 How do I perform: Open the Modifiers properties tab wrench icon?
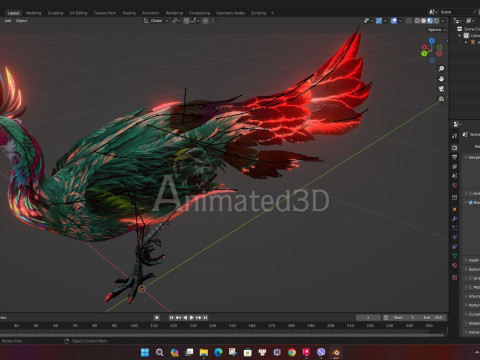click(455, 219)
